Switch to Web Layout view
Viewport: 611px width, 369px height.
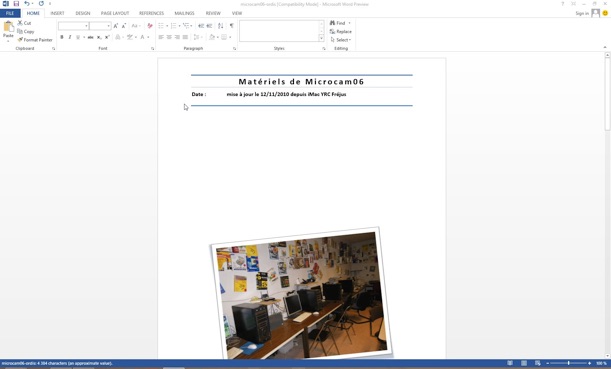coord(538,363)
